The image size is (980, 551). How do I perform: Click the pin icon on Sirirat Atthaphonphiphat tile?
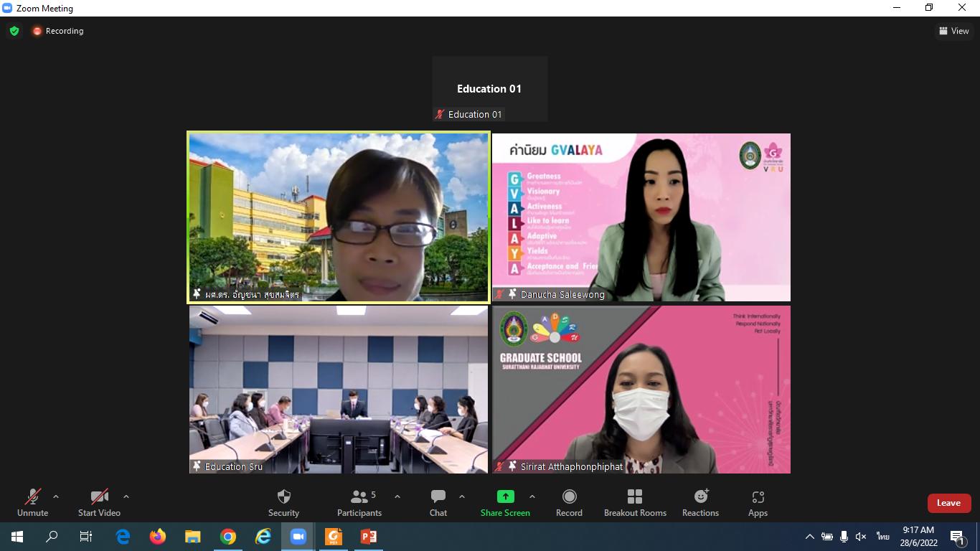(x=512, y=466)
